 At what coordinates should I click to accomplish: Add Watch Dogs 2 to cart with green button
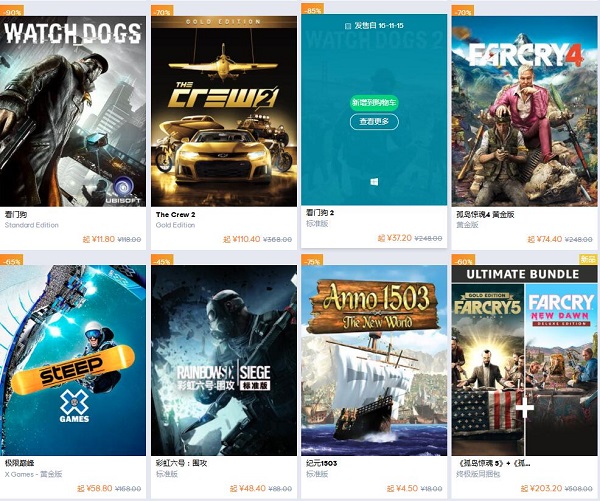pyautogui.click(x=374, y=102)
